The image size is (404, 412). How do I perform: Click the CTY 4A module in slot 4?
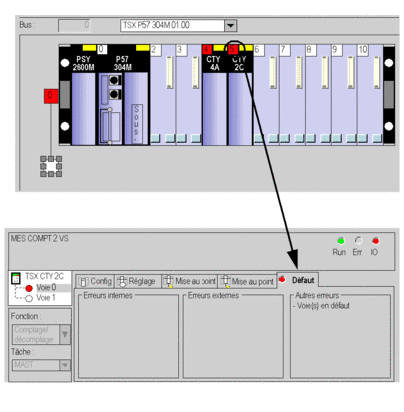[x=214, y=95]
